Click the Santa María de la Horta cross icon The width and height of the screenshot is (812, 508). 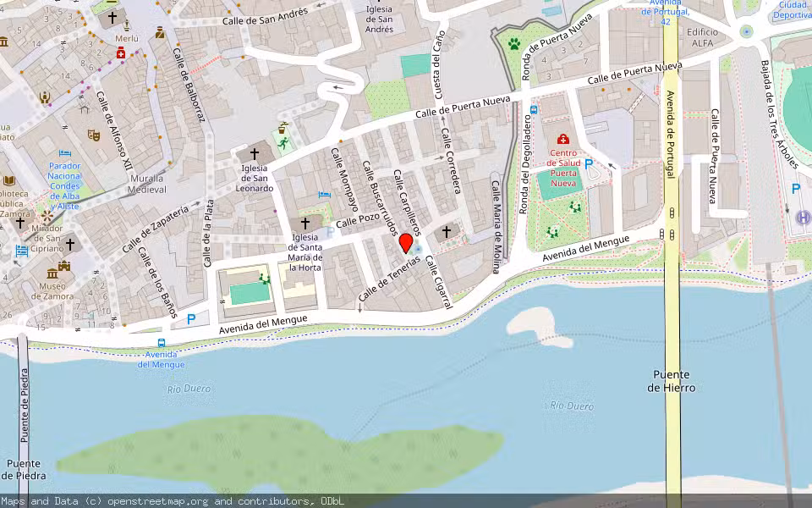(305, 223)
